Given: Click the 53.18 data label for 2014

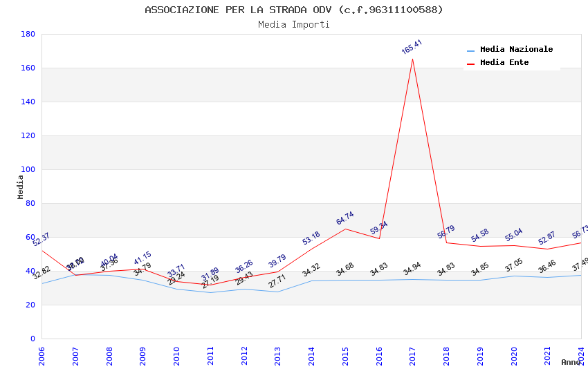Looking at the screenshot, I should pos(311,238).
